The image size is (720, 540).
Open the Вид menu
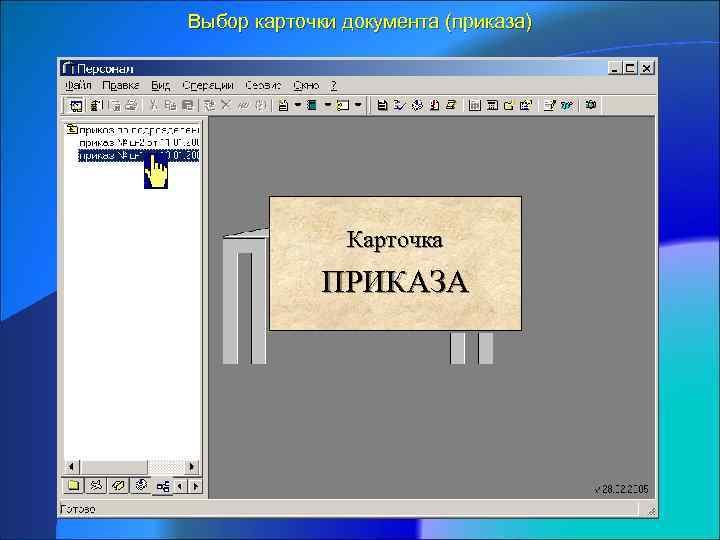click(x=161, y=86)
